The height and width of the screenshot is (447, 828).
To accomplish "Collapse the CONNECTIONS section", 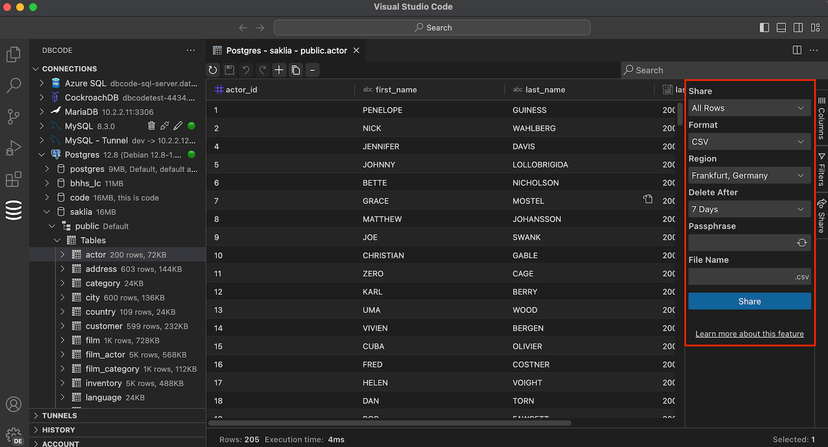I will [36, 69].
